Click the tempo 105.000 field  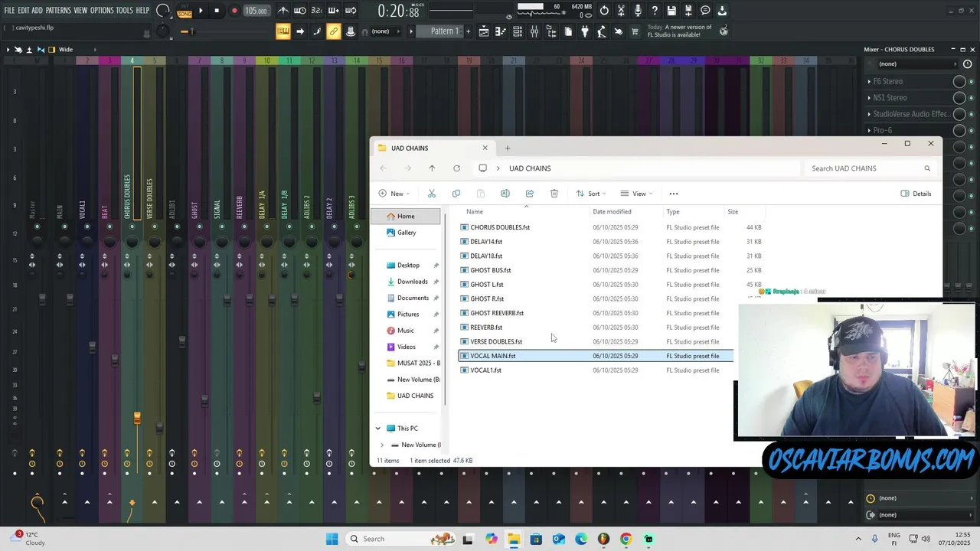[x=256, y=11]
